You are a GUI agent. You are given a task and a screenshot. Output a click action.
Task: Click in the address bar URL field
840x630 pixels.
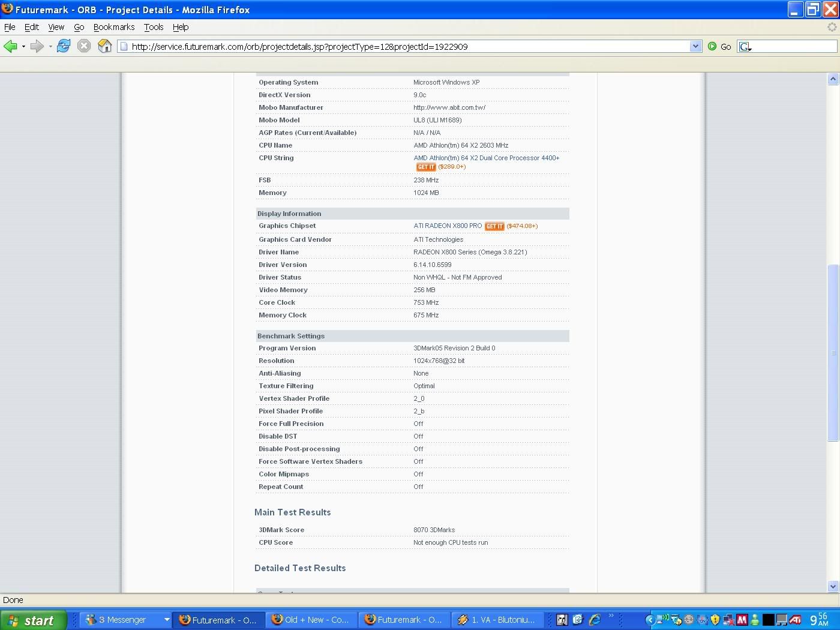pos(408,46)
